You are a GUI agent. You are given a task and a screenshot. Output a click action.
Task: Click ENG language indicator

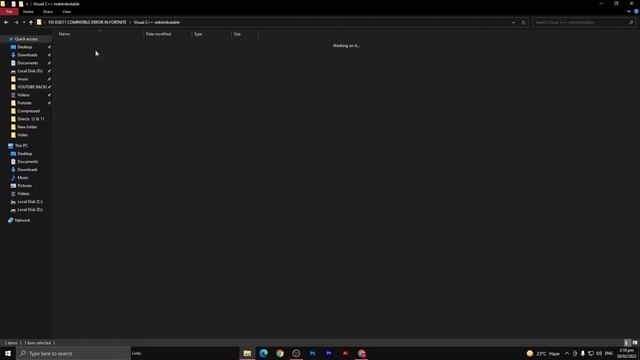609,353
